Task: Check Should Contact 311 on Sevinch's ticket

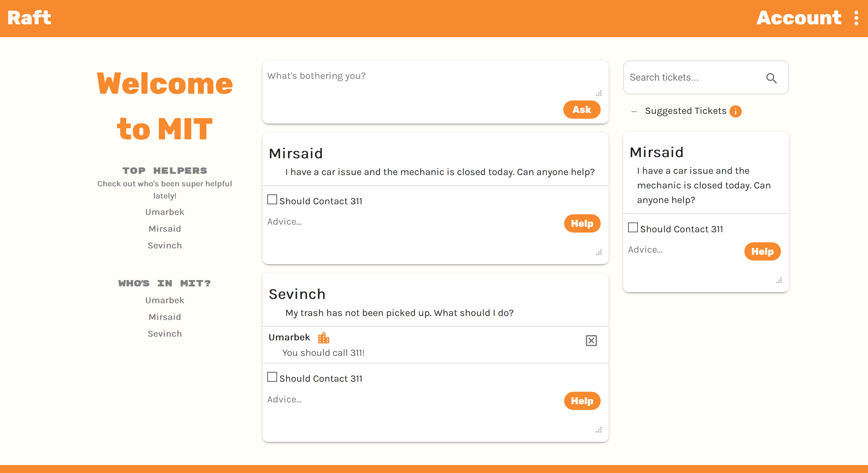Action: click(x=272, y=377)
